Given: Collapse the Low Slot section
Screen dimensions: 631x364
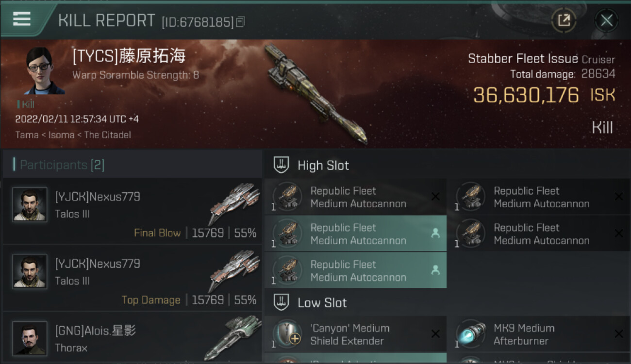Looking at the screenshot, I should pyautogui.click(x=282, y=302).
